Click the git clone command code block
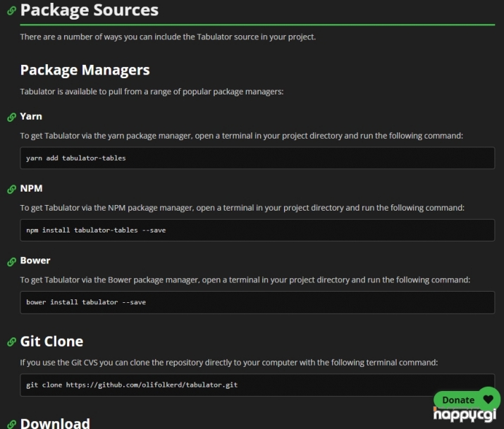The width and height of the screenshot is (504, 429). [x=257, y=385]
